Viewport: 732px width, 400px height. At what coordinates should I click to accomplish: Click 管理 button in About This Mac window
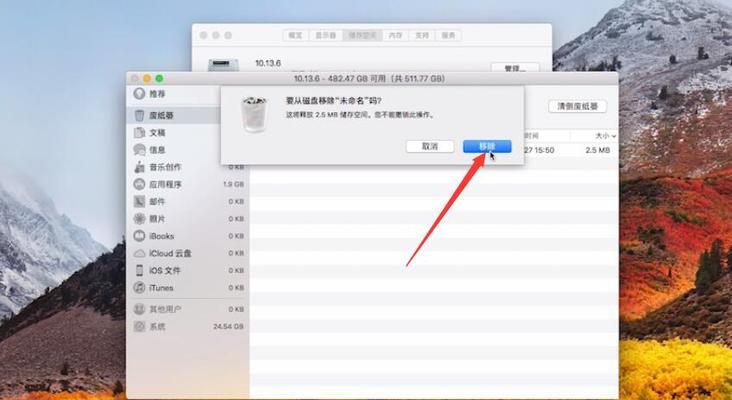coord(515,68)
